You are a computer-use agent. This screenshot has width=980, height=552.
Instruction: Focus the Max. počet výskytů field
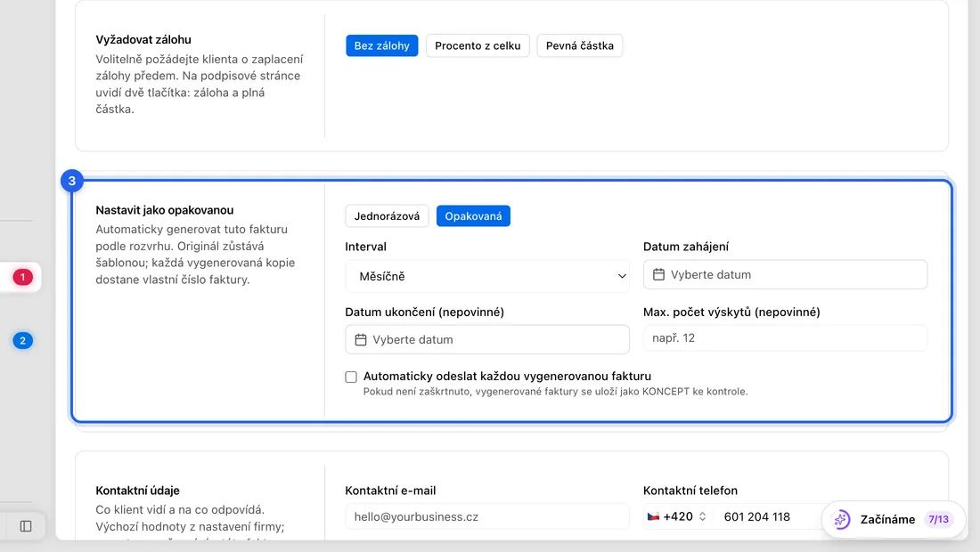point(785,337)
